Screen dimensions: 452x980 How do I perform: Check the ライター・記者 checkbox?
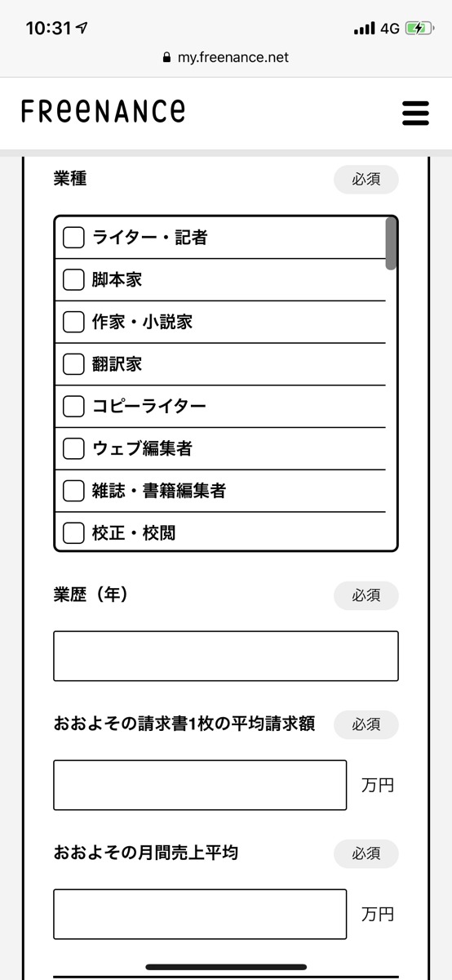(x=73, y=238)
